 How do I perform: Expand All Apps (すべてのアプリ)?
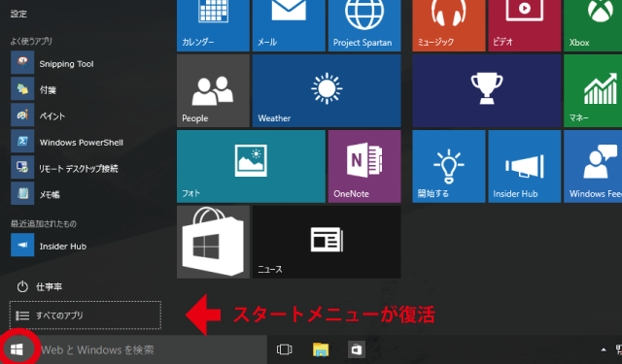pos(86,315)
